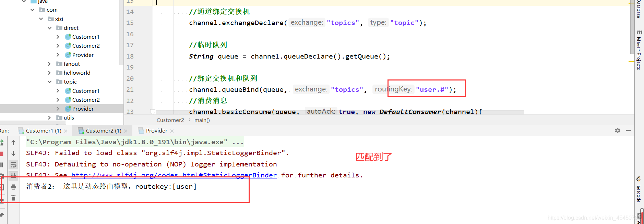Open the Database tool window
Image resolution: width=644 pixels, height=224 pixels.
639,9
